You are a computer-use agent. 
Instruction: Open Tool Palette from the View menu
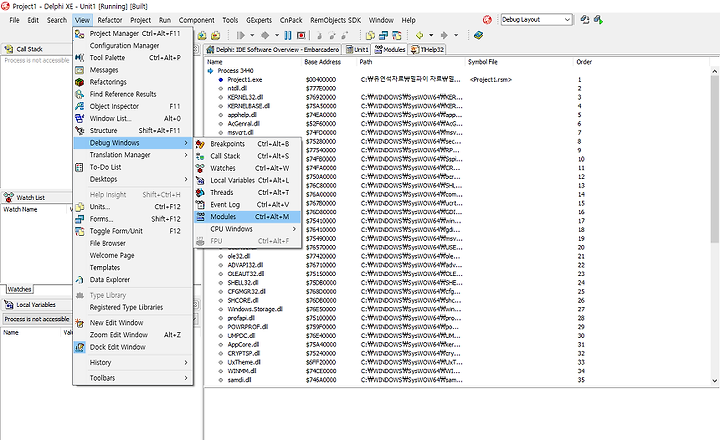pos(133,58)
